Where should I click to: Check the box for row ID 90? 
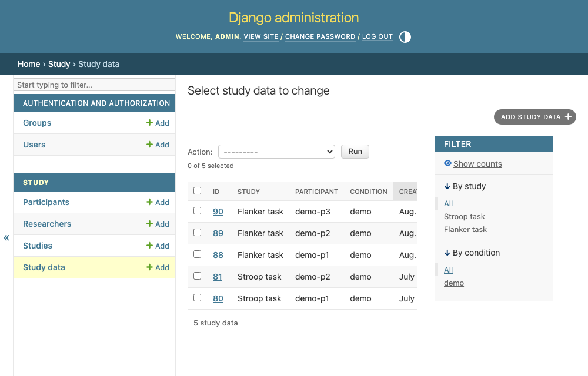pyautogui.click(x=197, y=211)
